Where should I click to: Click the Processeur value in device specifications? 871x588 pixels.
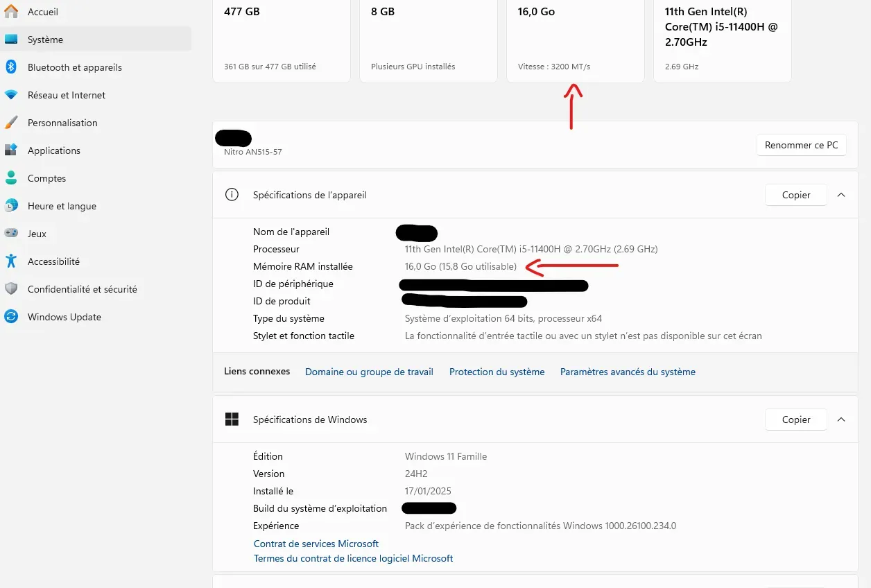(x=531, y=249)
